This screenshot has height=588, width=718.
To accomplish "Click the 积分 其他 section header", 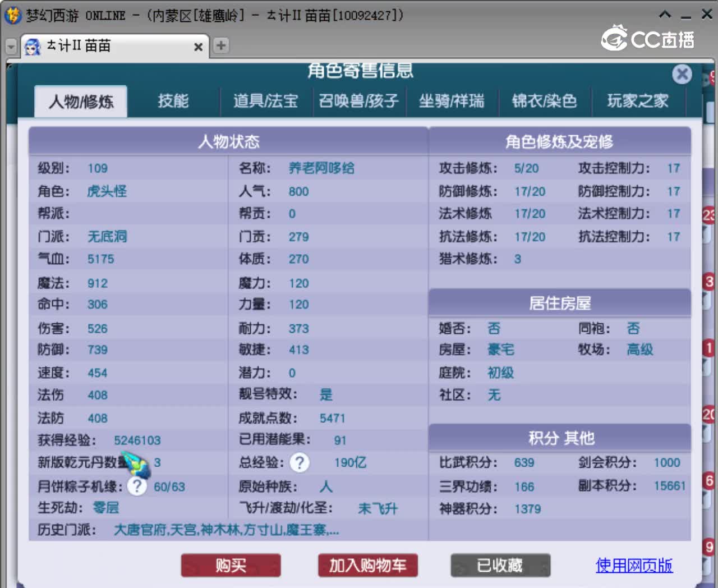I will [561, 438].
